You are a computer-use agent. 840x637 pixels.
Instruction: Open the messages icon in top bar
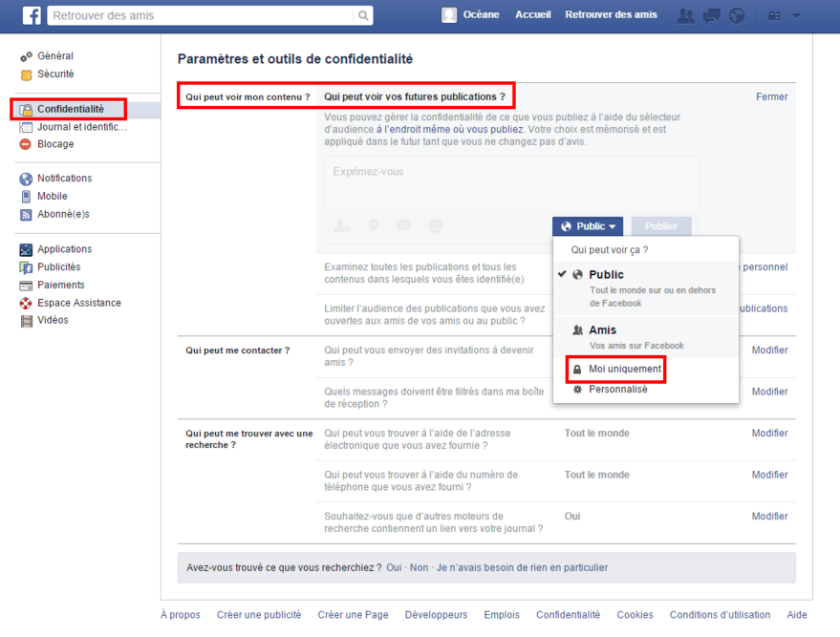(711, 15)
